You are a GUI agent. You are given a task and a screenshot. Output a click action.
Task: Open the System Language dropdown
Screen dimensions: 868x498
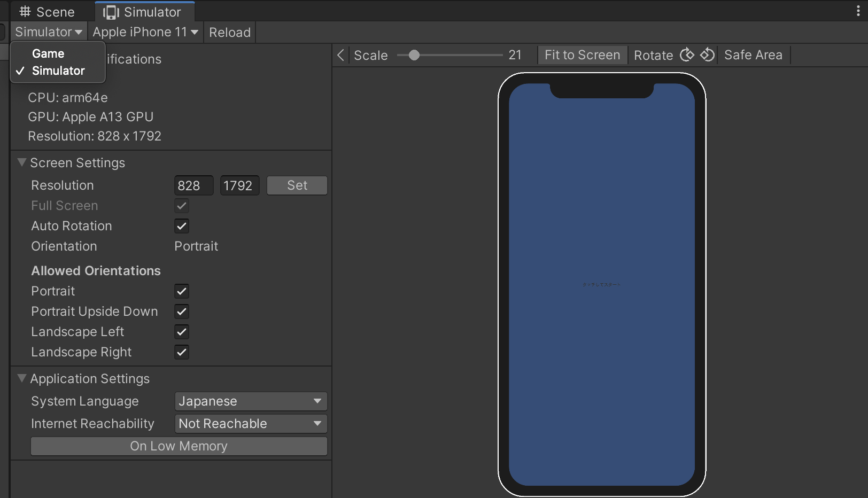click(x=251, y=401)
